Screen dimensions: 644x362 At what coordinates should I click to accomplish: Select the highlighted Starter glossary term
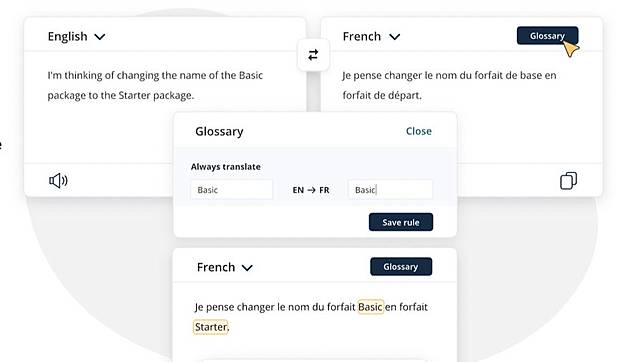(211, 327)
